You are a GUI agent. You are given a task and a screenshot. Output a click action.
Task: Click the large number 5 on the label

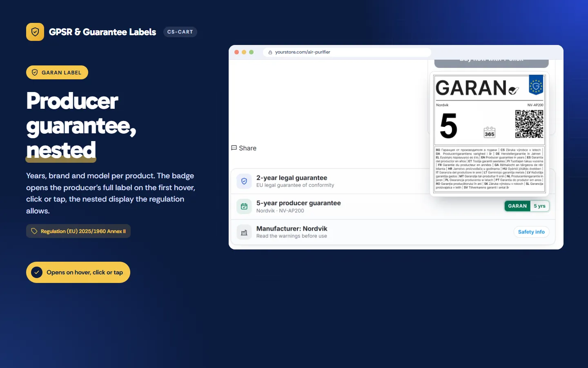point(448,126)
